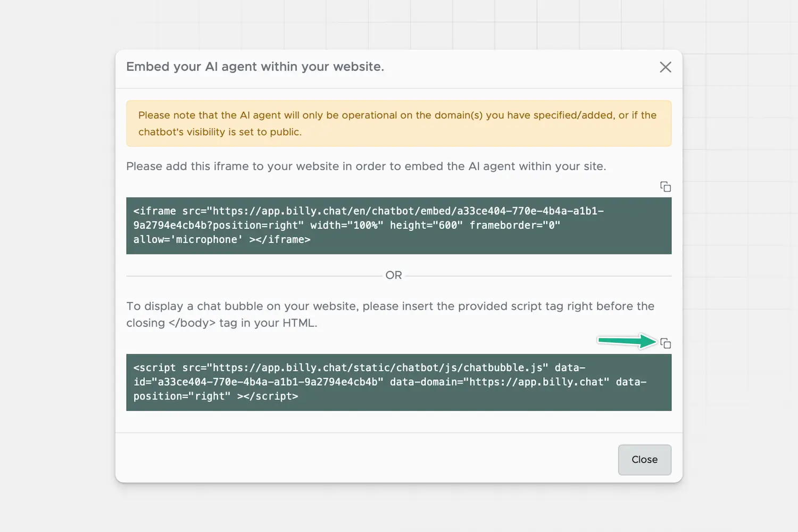The image size is (798, 532).
Task: Select the script tag code block
Action: [x=398, y=382]
